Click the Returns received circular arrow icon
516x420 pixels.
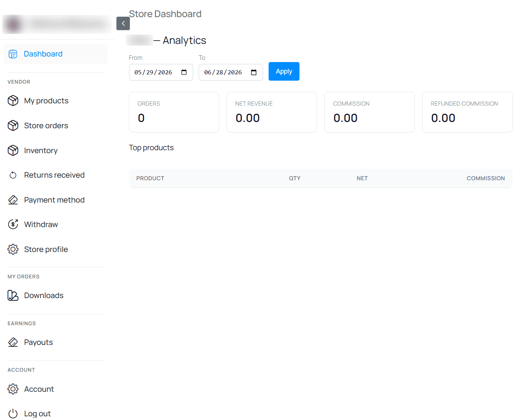click(x=13, y=175)
